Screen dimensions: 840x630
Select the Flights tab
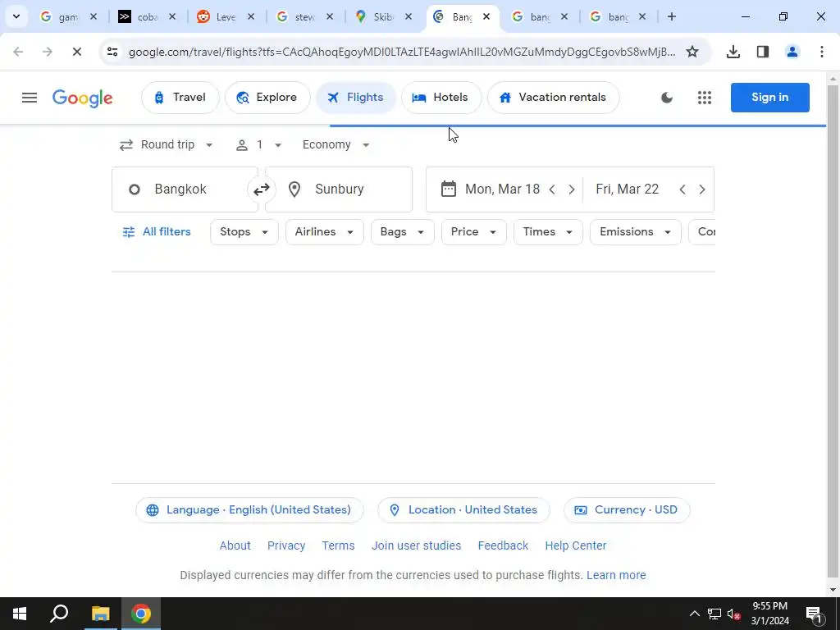pos(356,98)
